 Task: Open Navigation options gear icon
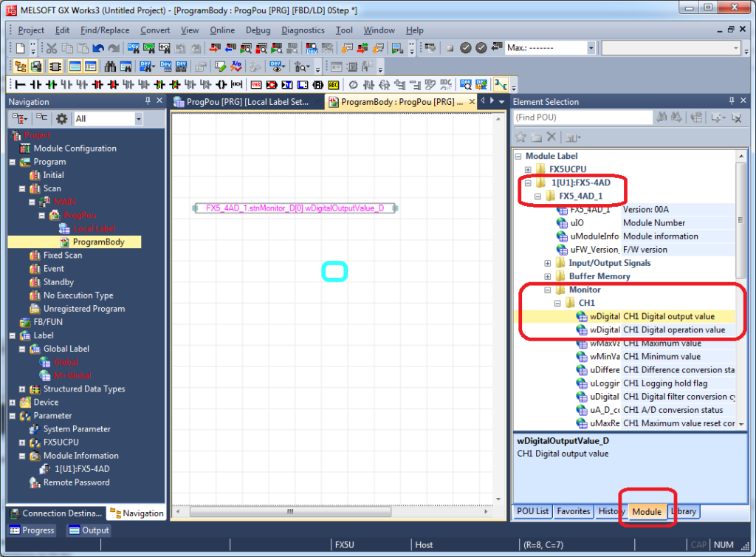click(x=61, y=118)
